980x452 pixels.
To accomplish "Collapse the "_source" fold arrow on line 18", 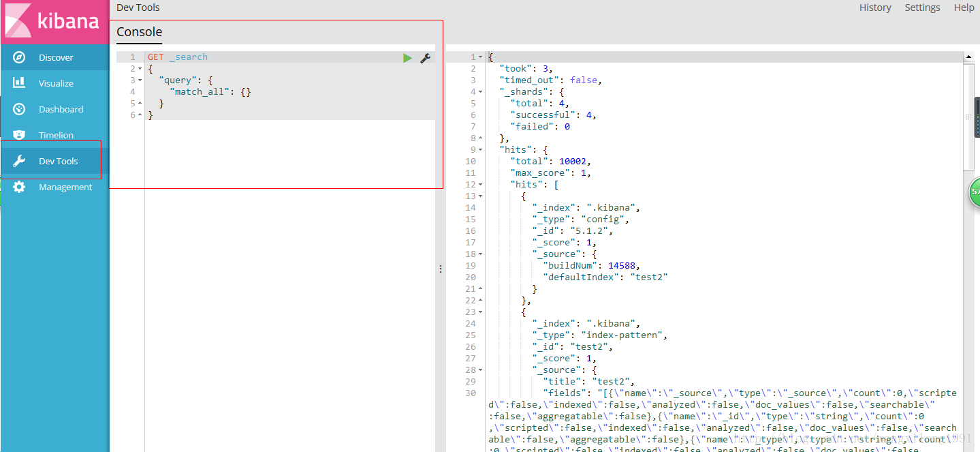I will (x=480, y=254).
